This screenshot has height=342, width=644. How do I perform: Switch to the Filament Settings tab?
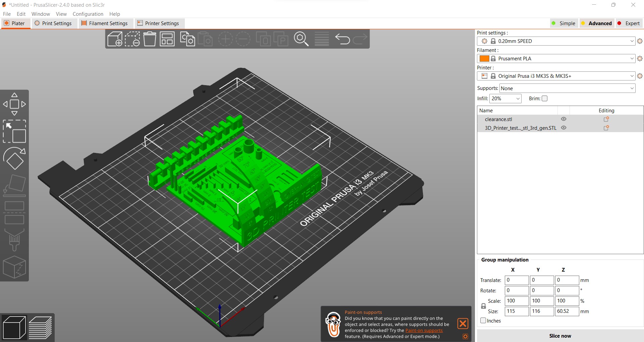105,23
